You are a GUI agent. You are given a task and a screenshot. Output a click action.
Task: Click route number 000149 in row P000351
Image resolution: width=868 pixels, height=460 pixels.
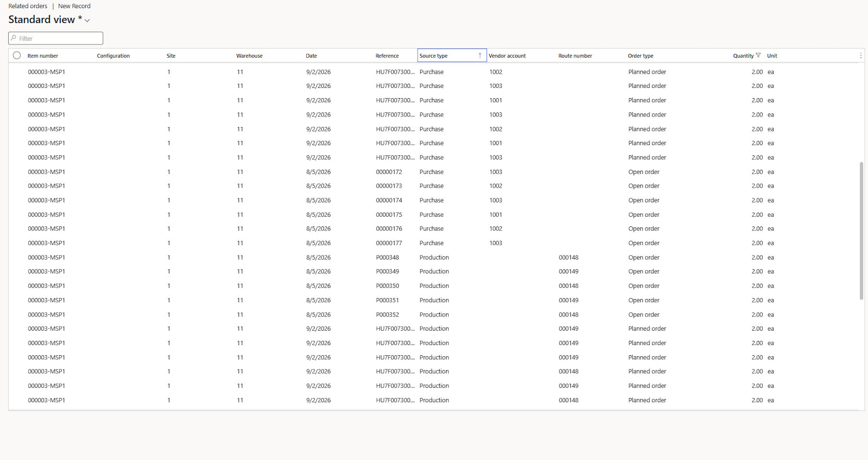point(568,300)
